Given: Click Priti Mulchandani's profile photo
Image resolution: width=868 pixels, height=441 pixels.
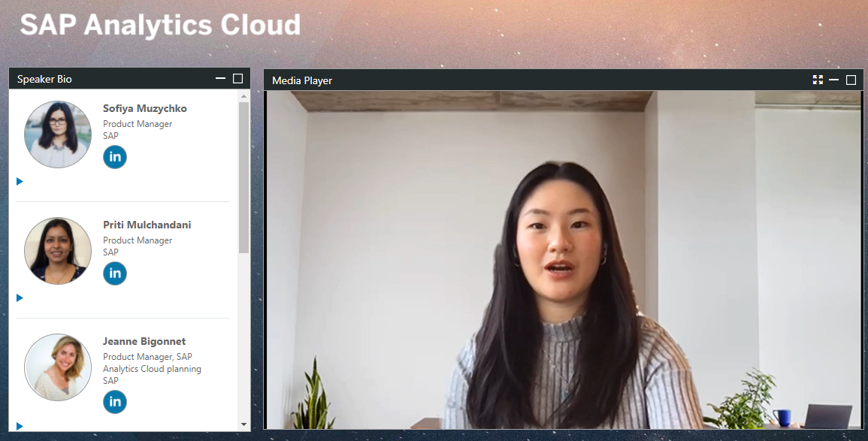Looking at the screenshot, I should pyautogui.click(x=58, y=251).
